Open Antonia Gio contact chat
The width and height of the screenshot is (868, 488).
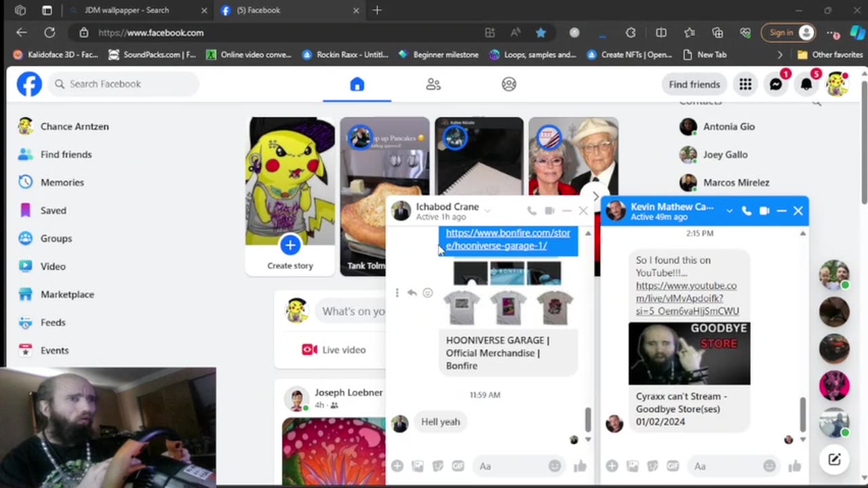click(729, 127)
